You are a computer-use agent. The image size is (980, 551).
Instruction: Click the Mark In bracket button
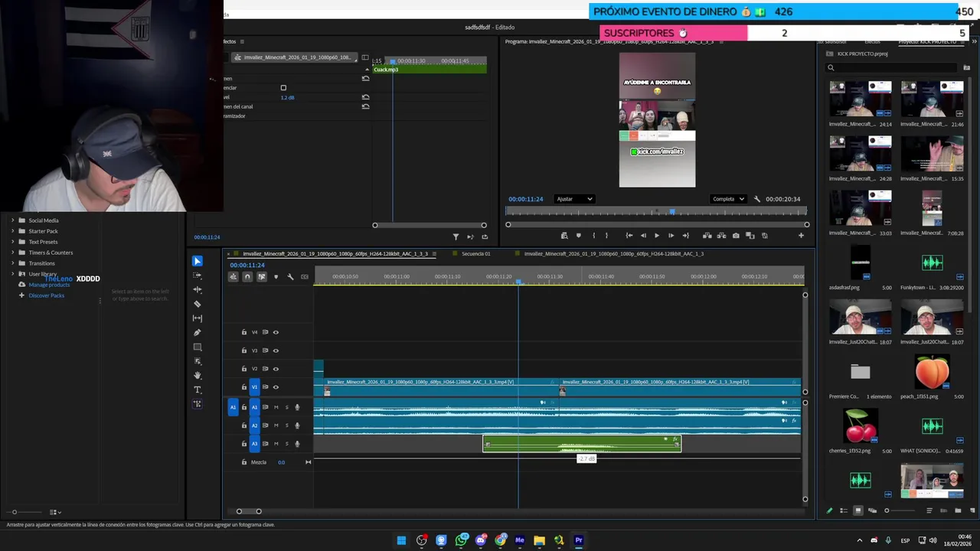(x=593, y=236)
